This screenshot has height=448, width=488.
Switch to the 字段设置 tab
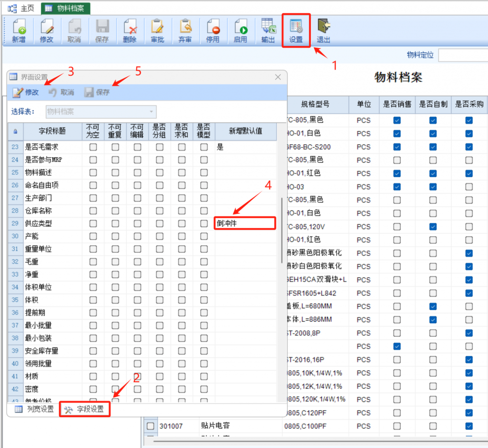85,409
